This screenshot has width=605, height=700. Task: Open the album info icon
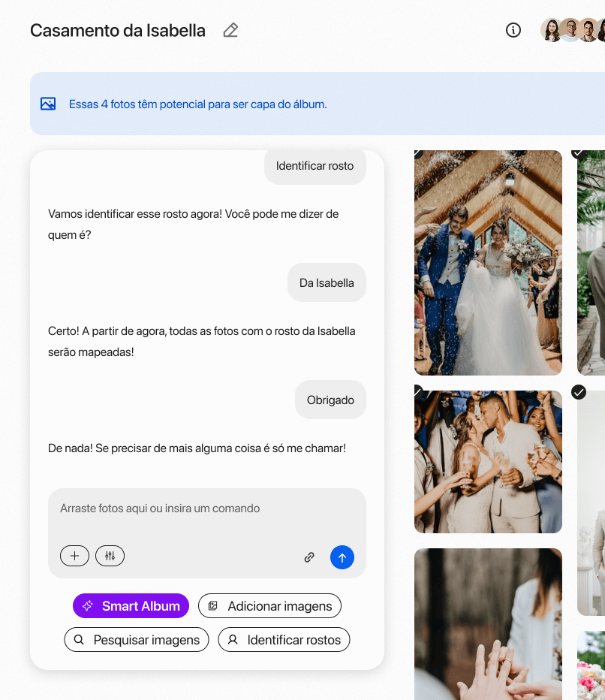point(513,31)
